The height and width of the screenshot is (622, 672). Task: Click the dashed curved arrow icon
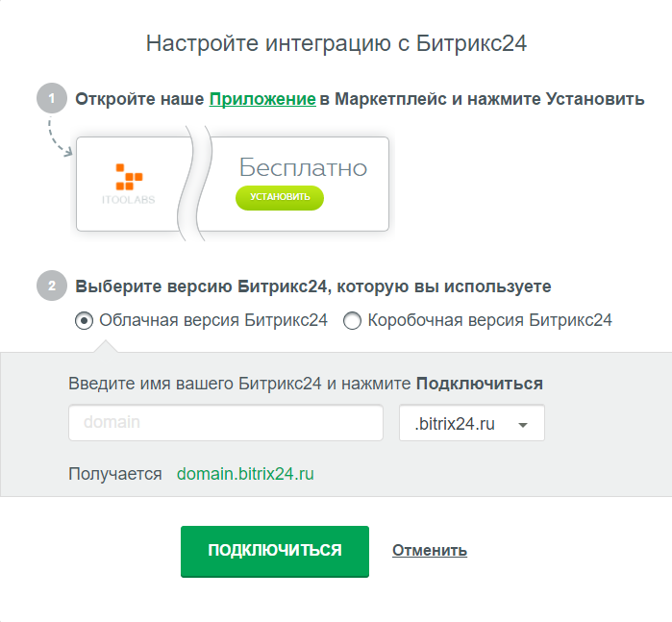58,137
